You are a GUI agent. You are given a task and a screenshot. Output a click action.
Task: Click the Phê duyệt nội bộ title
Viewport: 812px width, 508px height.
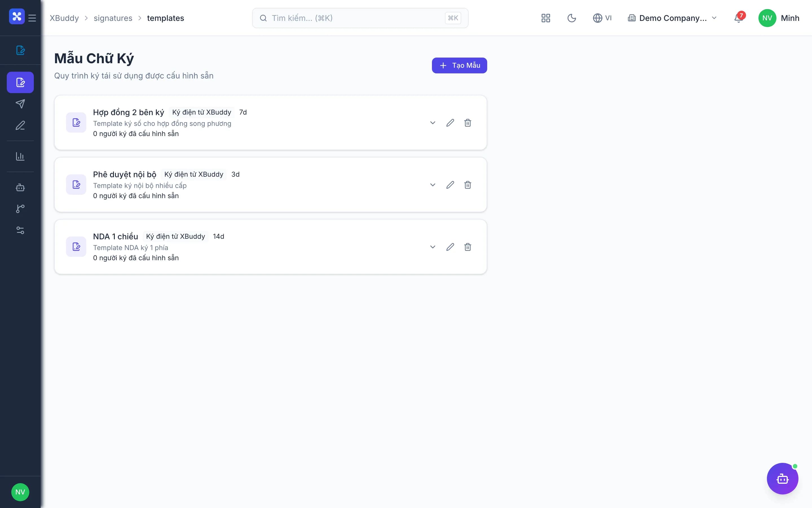(x=125, y=174)
